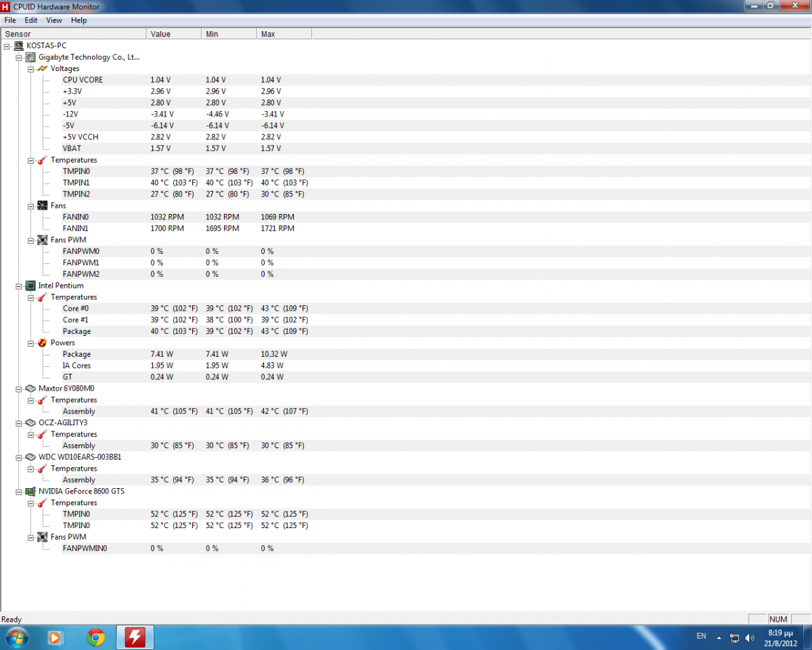
Task: Open the Windows Start menu
Action: (x=16, y=637)
